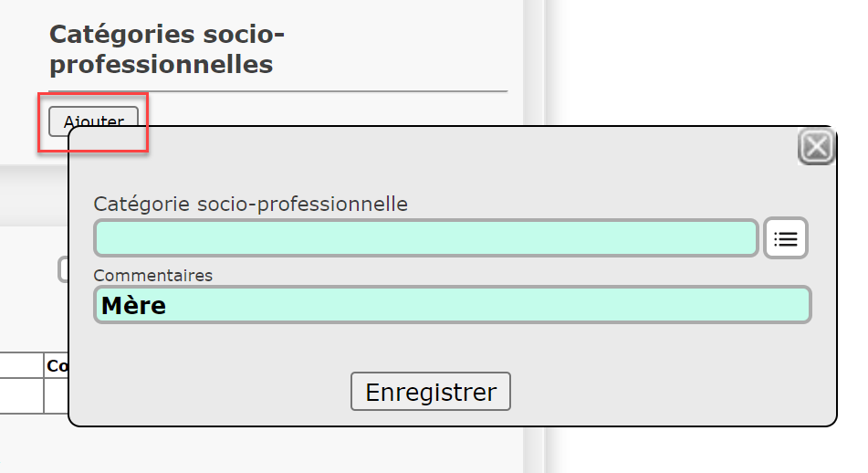
Task: Click the empty first-column row cell
Action: point(22,395)
